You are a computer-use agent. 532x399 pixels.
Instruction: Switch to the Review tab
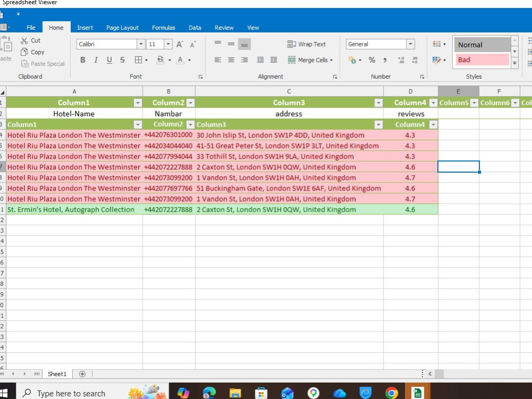click(x=224, y=28)
